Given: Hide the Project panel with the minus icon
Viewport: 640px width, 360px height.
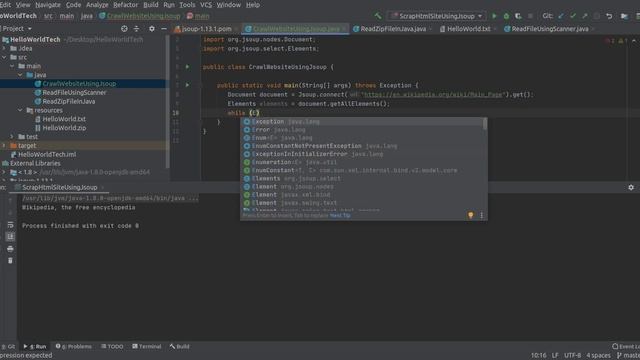Looking at the screenshot, I should click(164, 29).
